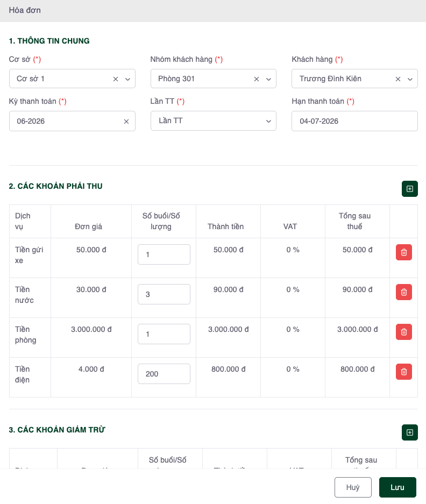
Task: Clear the Trương Đình Kiên selection
Action: [x=398, y=79]
